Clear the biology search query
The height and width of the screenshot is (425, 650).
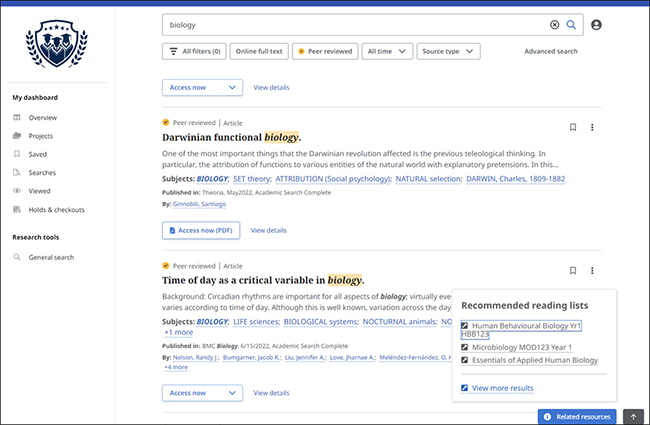[554, 25]
